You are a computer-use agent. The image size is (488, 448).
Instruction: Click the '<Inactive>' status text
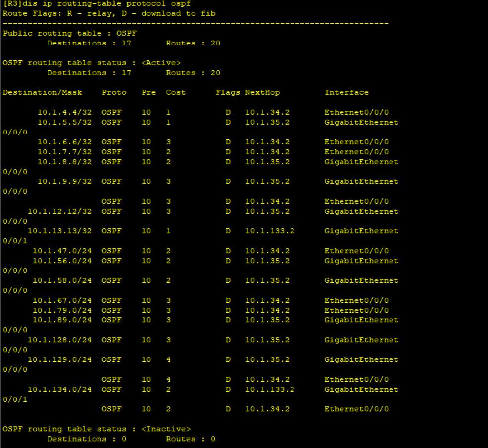166,429
